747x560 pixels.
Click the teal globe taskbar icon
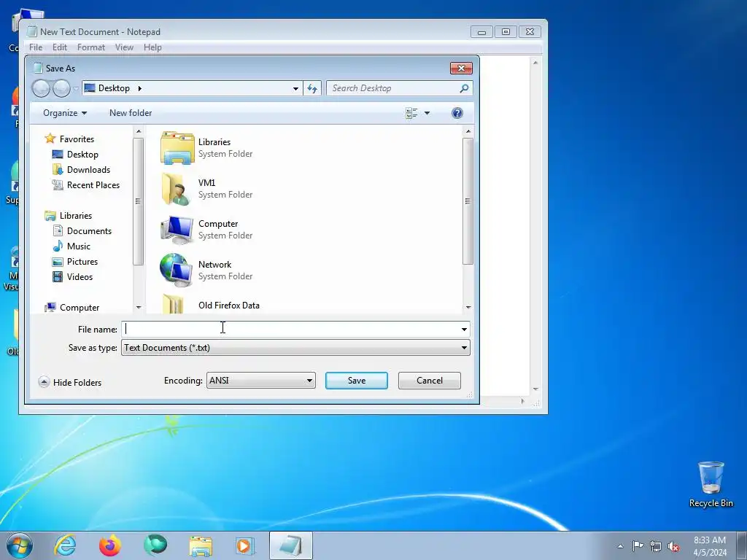[155, 545]
